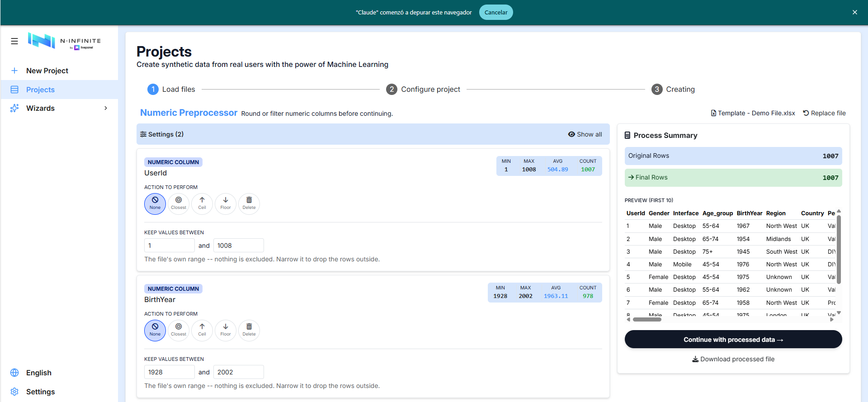
Task: Select Delete action for BirthYear column
Action: [249, 331]
